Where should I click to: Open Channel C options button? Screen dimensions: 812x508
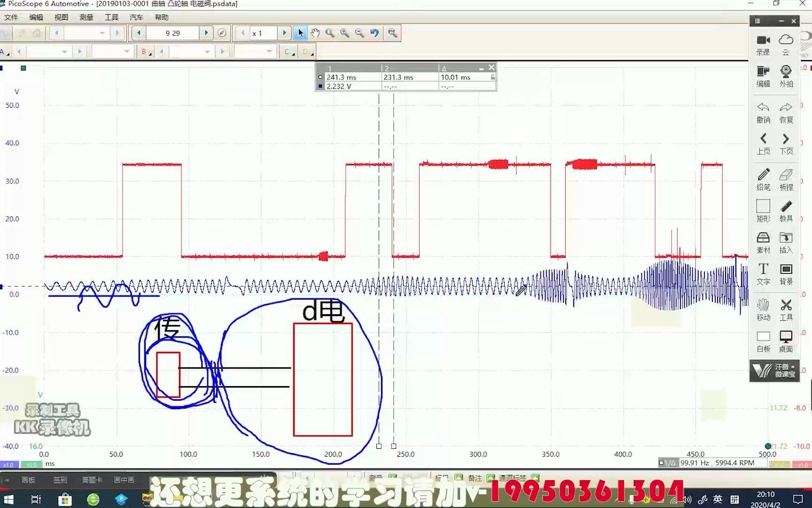(289, 52)
